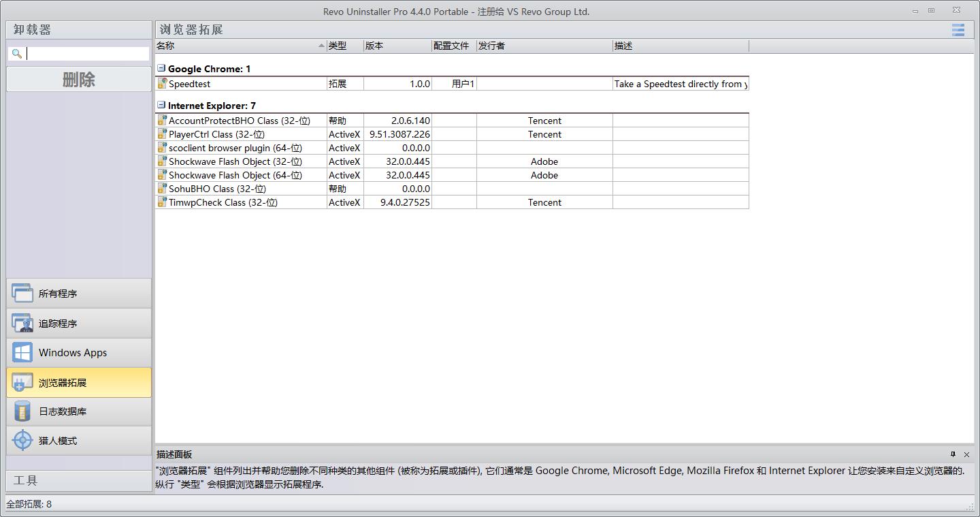
Task: Click the SohuBHO Class row icon
Action: (x=162, y=189)
